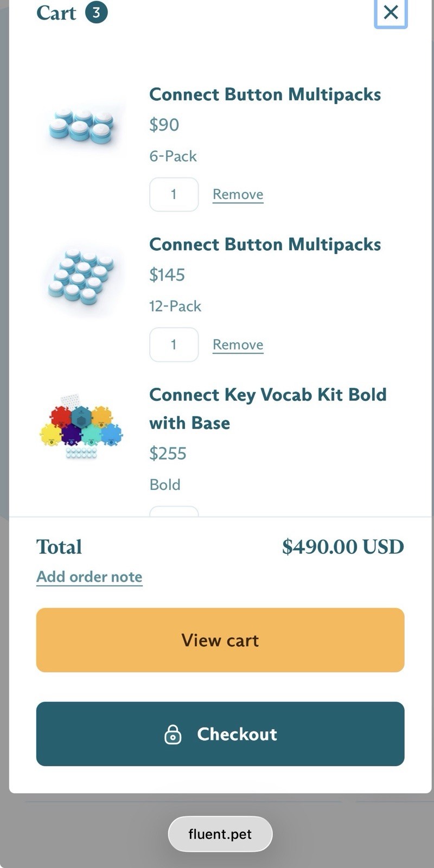Screen dimensions: 434x868
Task: Click the Cart heading
Action: click(57, 12)
